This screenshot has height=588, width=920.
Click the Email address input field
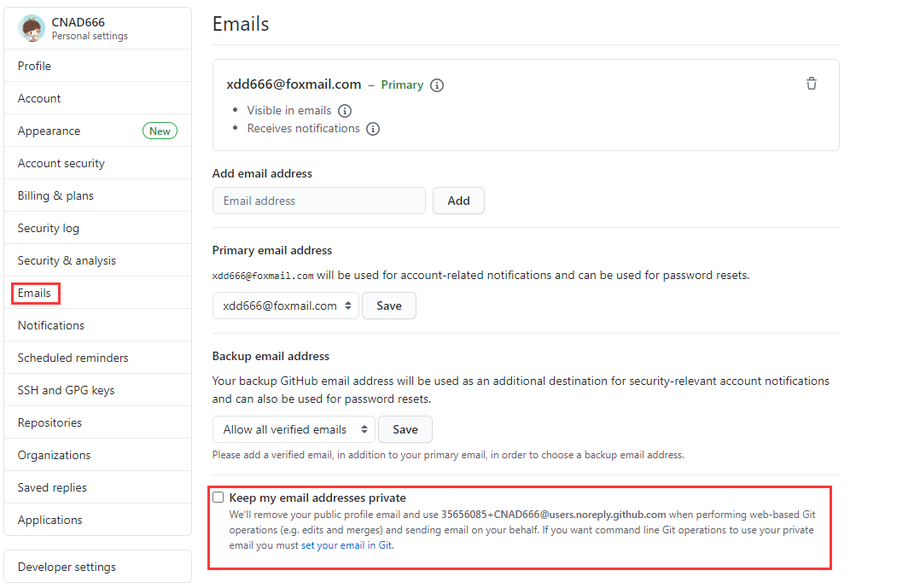[x=319, y=201]
